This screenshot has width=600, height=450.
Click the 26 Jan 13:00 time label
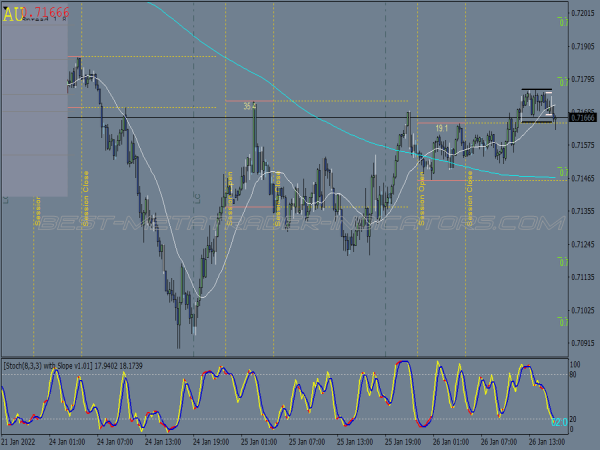[x=547, y=442]
